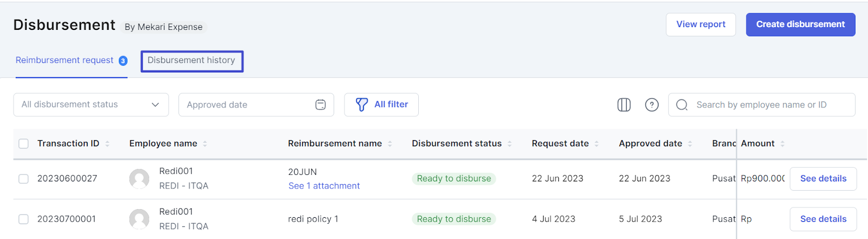Click Ready to disburse status for 20JUN
The width and height of the screenshot is (868, 239).
point(454,179)
